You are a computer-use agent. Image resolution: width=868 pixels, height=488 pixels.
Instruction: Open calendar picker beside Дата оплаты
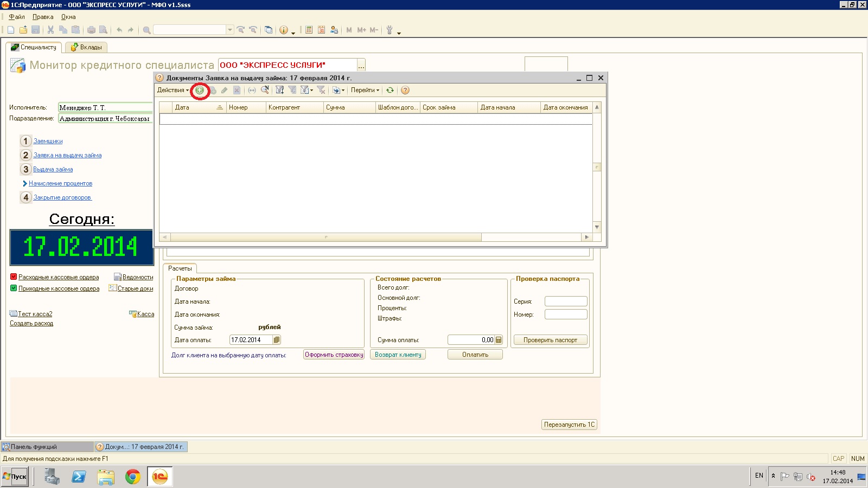[x=277, y=340]
